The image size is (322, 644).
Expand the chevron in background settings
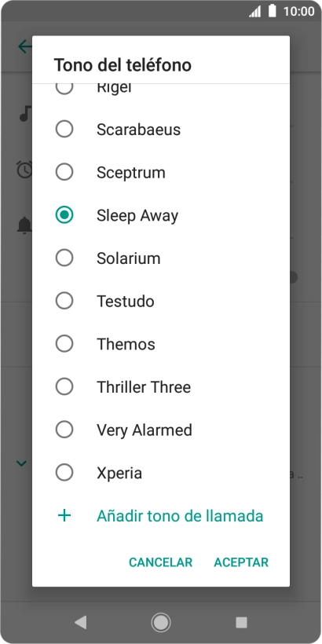coord(21,463)
